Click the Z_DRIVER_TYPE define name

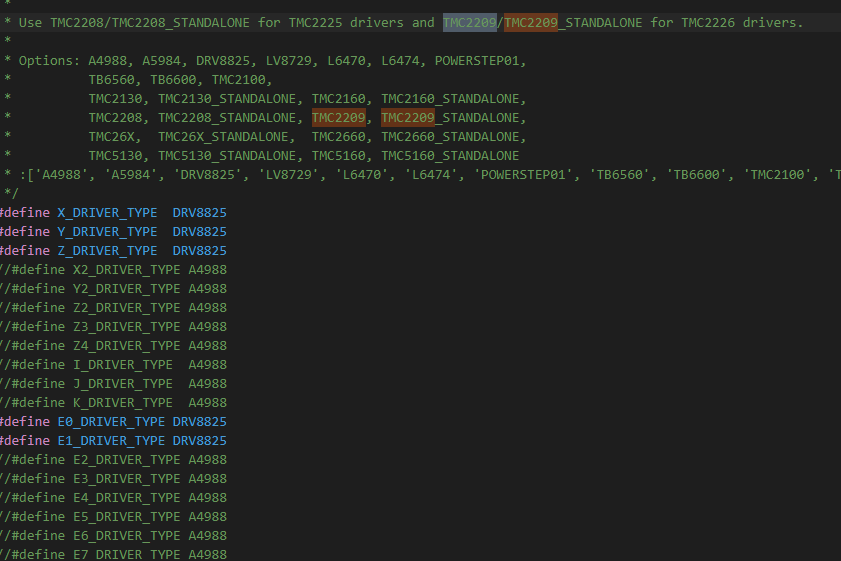[107, 251]
